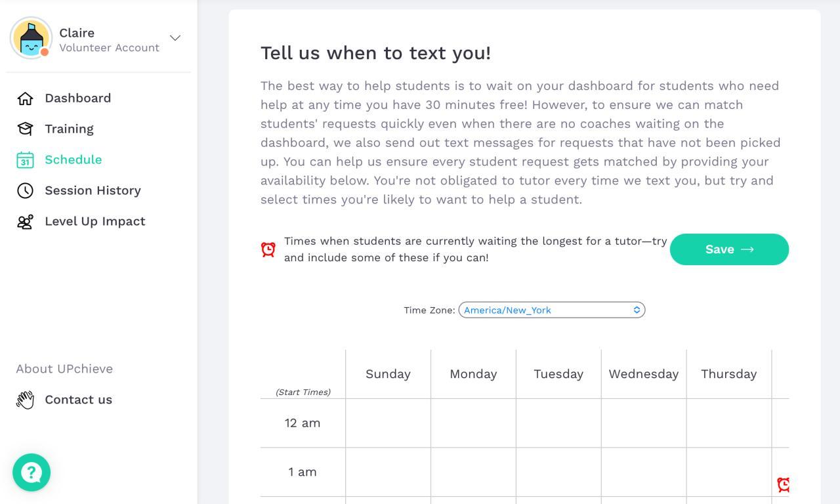The height and width of the screenshot is (504, 840).
Task: Click Claire's profile avatar
Action: point(31,38)
